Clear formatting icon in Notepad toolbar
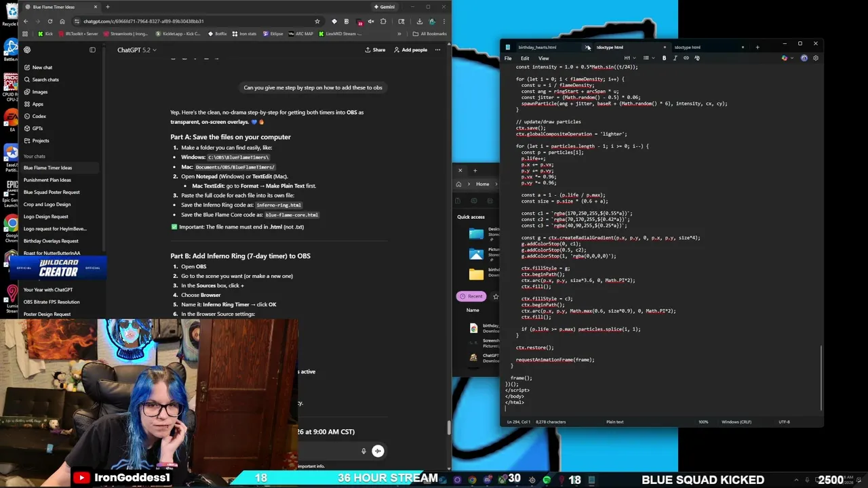This screenshot has height=488, width=868. [x=697, y=58]
